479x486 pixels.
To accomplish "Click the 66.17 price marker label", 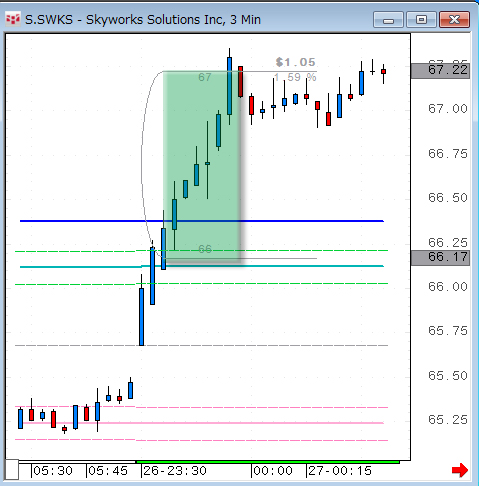I will (440, 258).
